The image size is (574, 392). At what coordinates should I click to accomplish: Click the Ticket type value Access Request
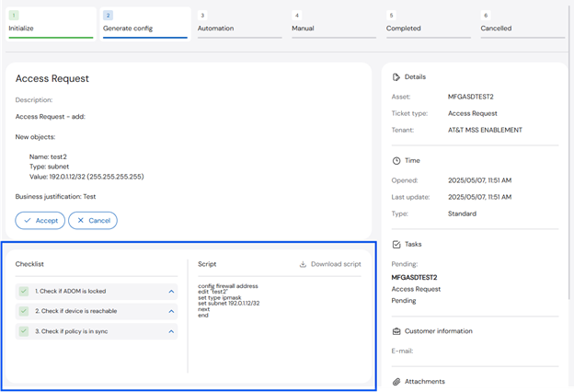click(472, 113)
